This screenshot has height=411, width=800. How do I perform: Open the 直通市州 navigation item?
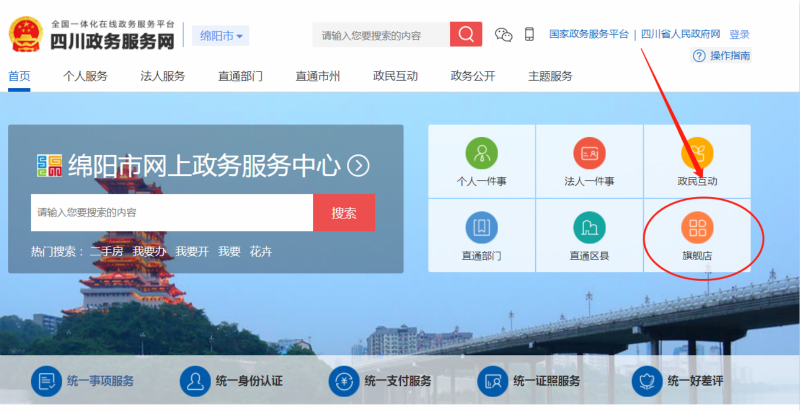coord(318,76)
